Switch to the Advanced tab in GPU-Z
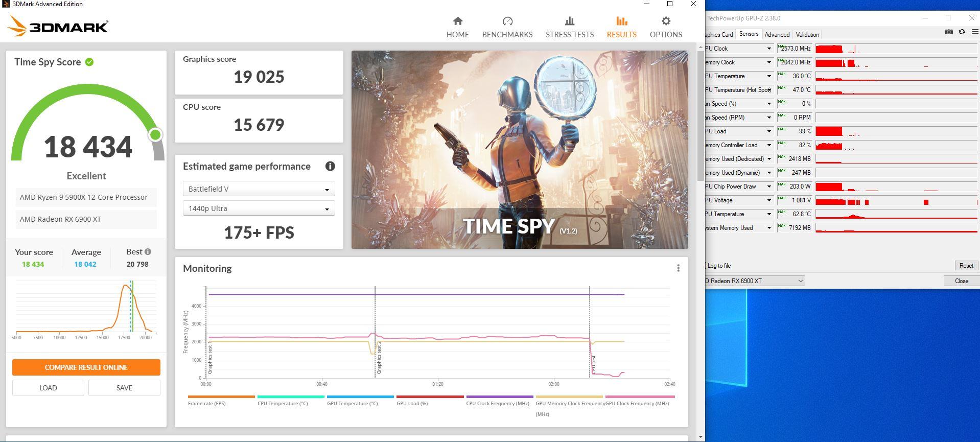The width and height of the screenshot is (980, 442). point(777,35)
